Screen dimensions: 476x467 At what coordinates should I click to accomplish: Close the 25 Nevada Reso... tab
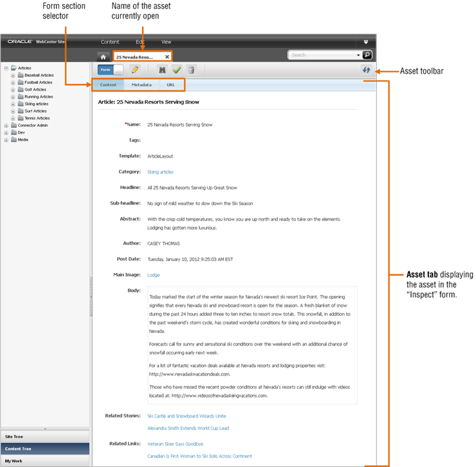pyautogui.click(x=167, y=57)
